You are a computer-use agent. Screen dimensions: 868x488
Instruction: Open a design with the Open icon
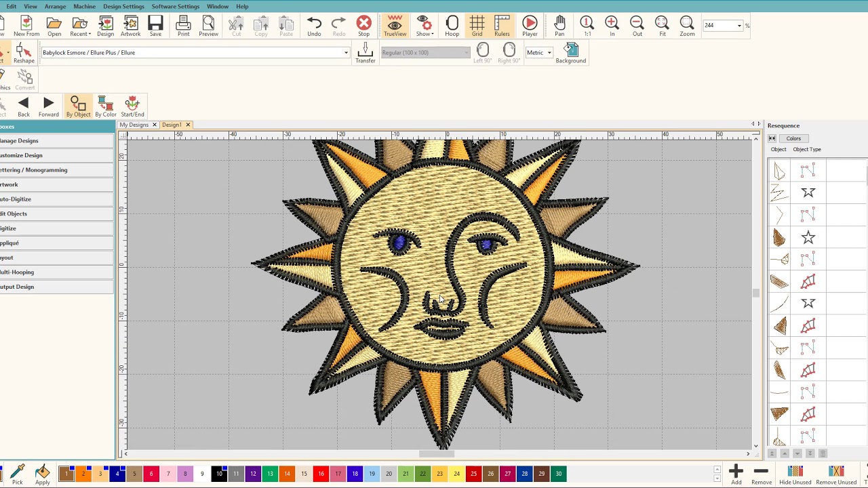pos(54,26)
